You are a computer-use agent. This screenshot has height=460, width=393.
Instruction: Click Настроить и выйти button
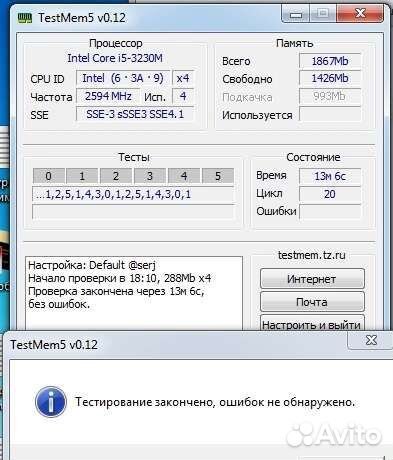point(312,323)
